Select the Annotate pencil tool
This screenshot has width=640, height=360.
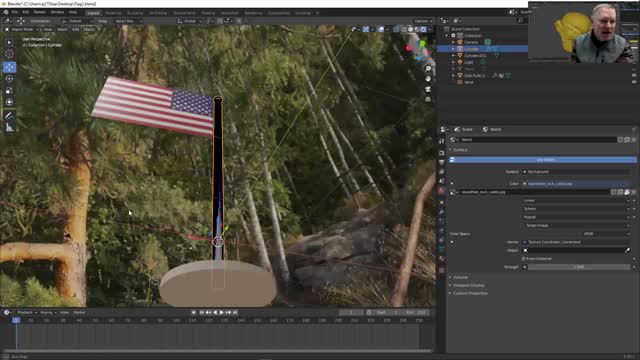click(x=9, y=116)
